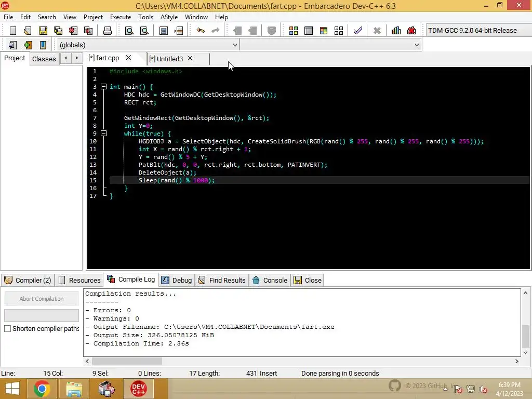Click the Open file icon

coord(28,31)
